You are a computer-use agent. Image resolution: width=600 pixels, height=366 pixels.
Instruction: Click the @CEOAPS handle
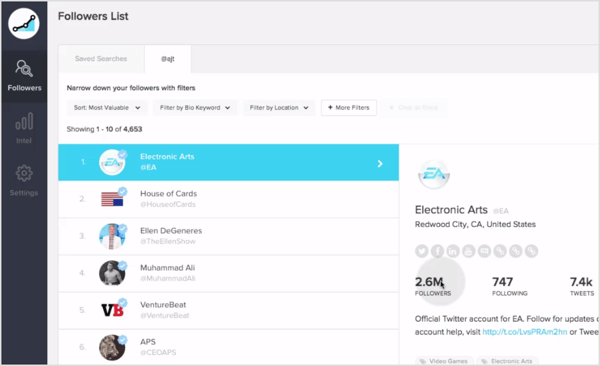point(158,353)
